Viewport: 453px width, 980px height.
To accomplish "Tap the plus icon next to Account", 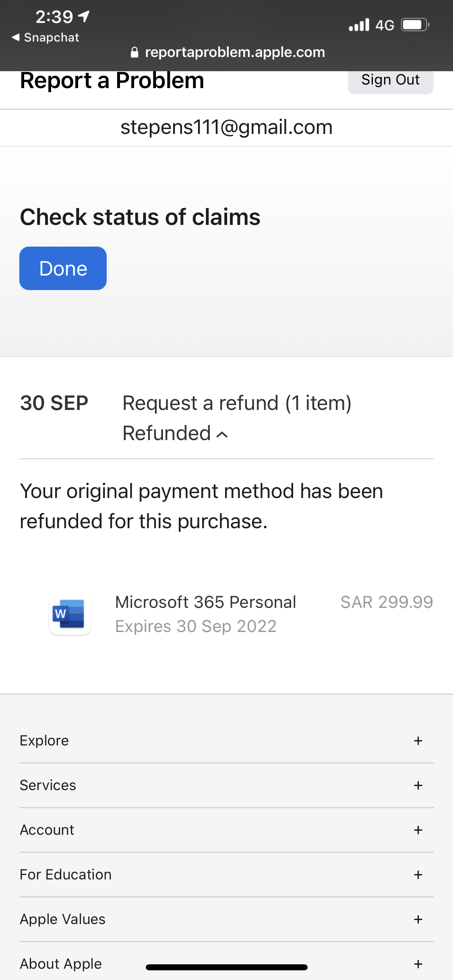I will [x=418, y=830].
